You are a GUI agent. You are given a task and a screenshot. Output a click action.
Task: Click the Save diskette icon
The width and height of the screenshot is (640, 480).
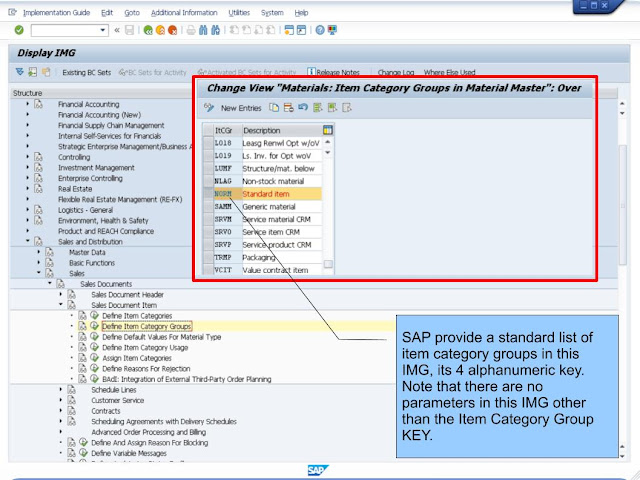pos(129,30)
